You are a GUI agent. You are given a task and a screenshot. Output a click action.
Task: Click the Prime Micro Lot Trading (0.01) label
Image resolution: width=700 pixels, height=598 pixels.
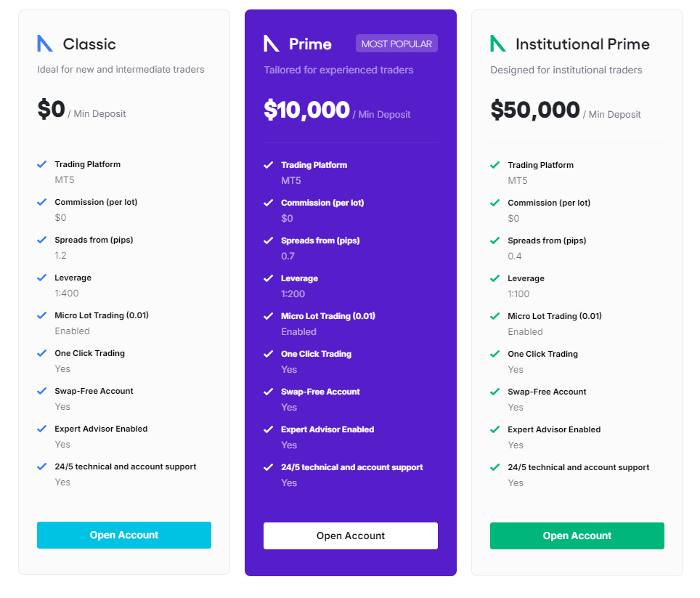[328, 316]
